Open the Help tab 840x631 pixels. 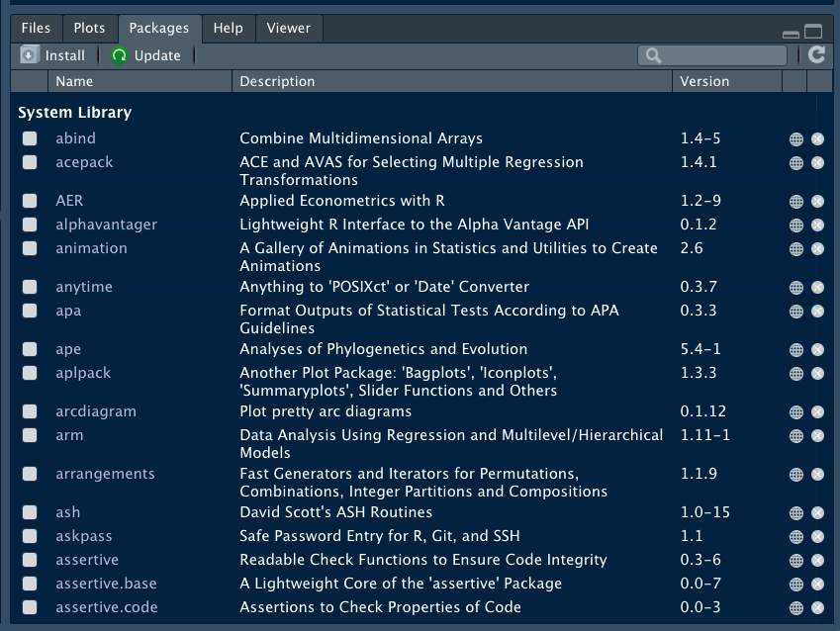tap(228, 28)
